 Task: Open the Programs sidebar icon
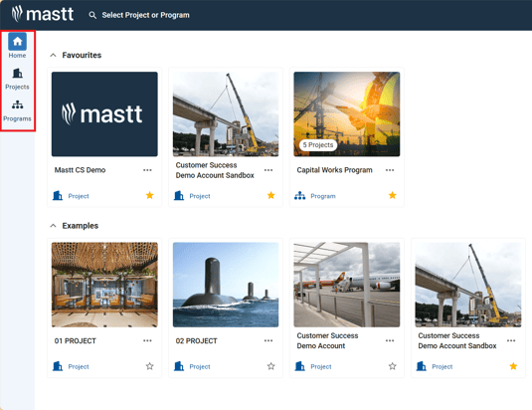[17, 104]
